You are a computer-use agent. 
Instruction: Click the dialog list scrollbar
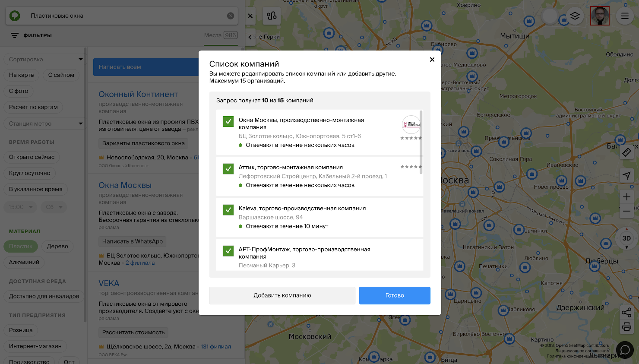(421, 142)
